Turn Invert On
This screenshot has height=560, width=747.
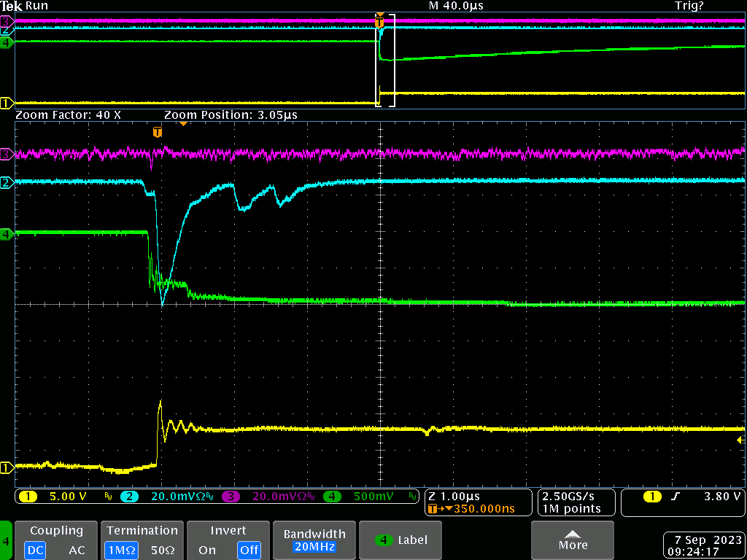click(x=207, y=550)
